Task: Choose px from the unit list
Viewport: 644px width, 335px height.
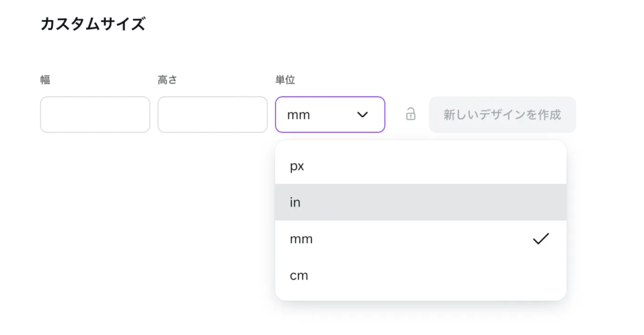Action: (421, 166)
